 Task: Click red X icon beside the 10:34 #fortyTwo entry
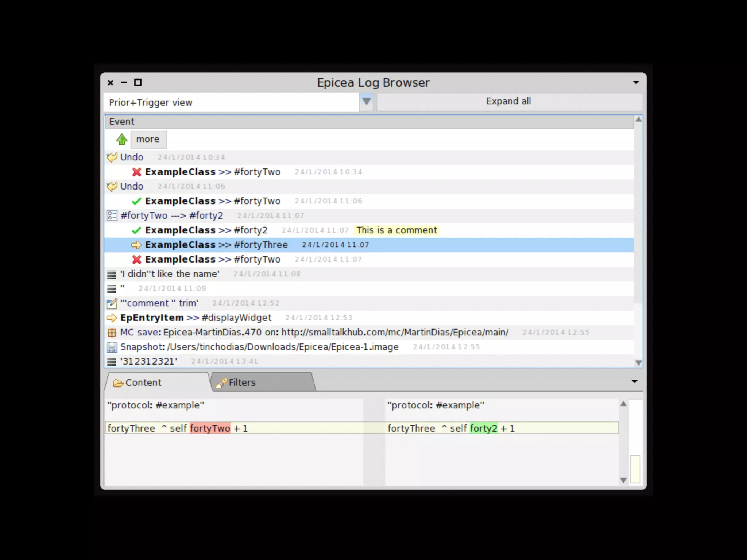pos(136,172)
